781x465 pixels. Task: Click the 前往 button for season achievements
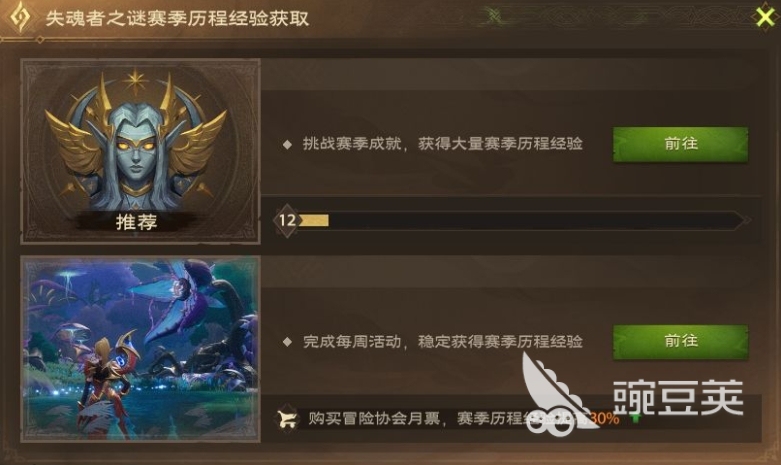pyautogui.click(x=680, y=144)
